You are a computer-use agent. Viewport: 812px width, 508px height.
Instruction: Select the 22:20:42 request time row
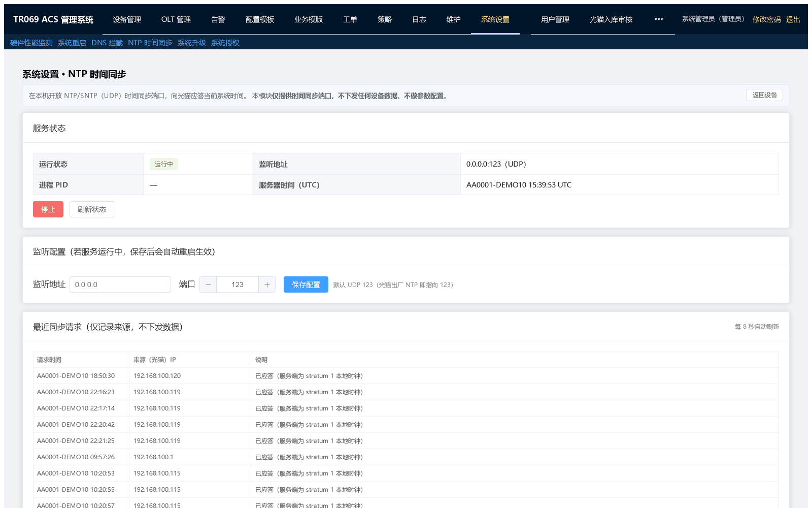pyautogui.click(x=406, y=425)
